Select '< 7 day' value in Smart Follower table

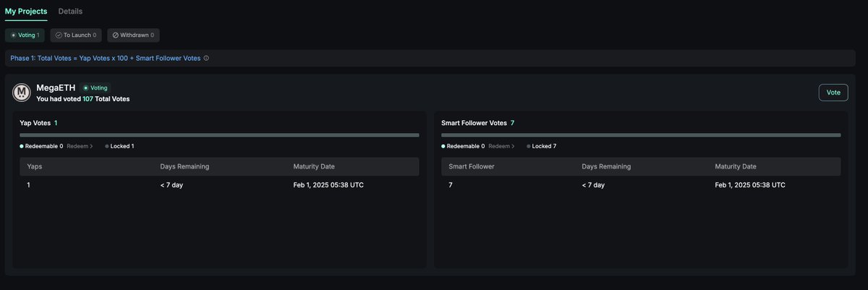pos(593,185)
